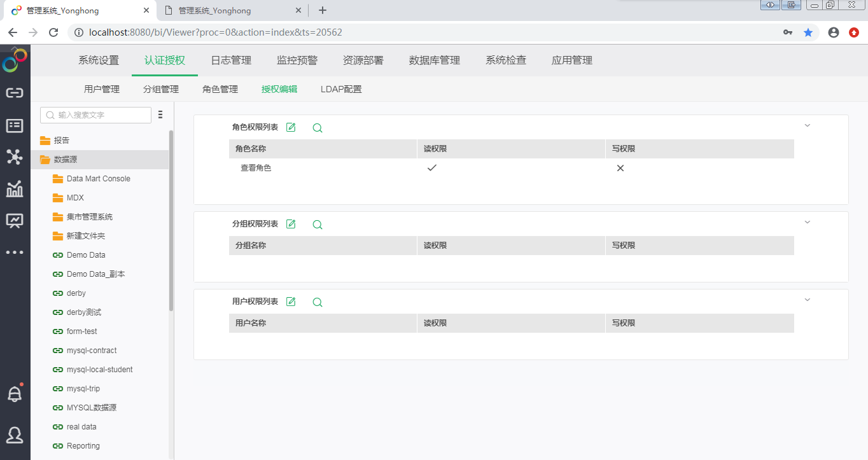Open tree options vertical dots menu
868x460 pixels.
tap(160, 115)
